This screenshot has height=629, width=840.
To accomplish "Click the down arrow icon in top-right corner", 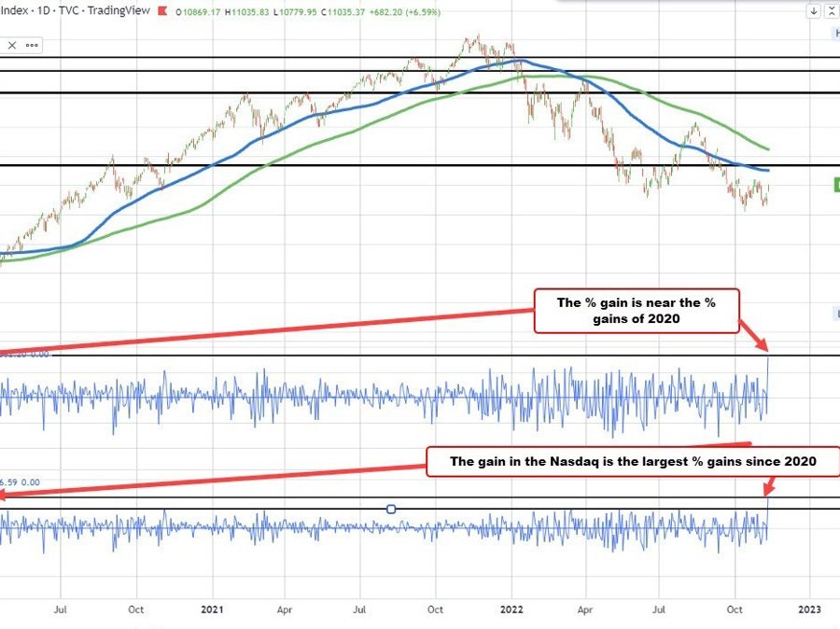I will (x=814, y=11).
